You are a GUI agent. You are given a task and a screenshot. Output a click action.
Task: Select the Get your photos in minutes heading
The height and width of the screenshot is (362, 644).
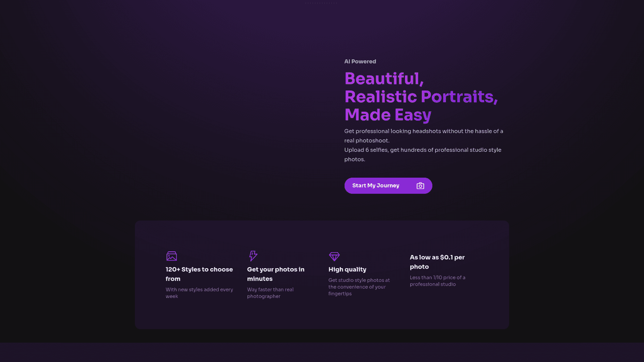276,274
